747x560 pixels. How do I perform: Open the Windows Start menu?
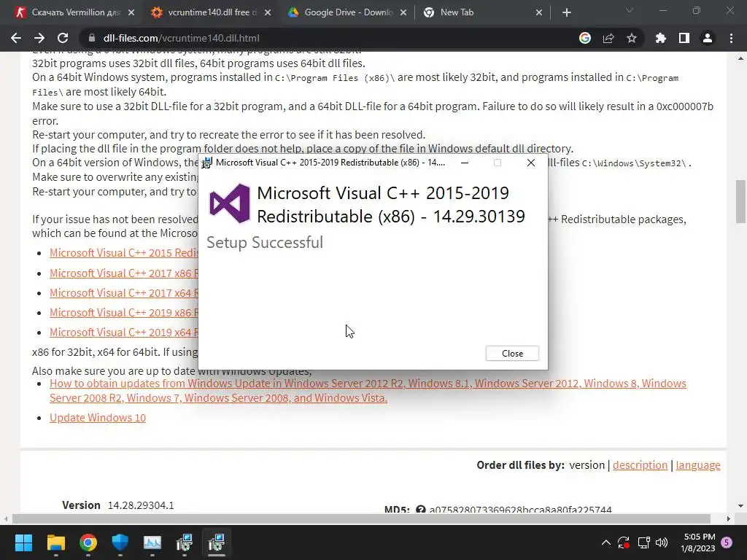coord(23,542)
